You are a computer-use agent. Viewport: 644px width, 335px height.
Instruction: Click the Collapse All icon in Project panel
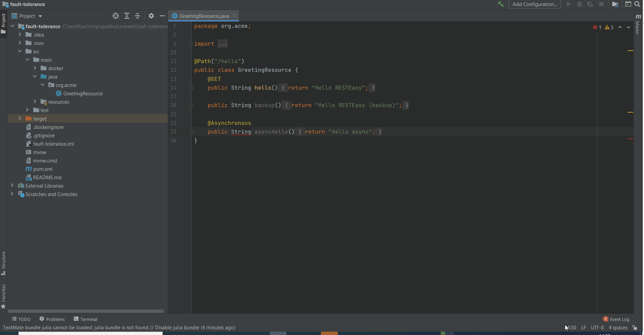(138, 16)
